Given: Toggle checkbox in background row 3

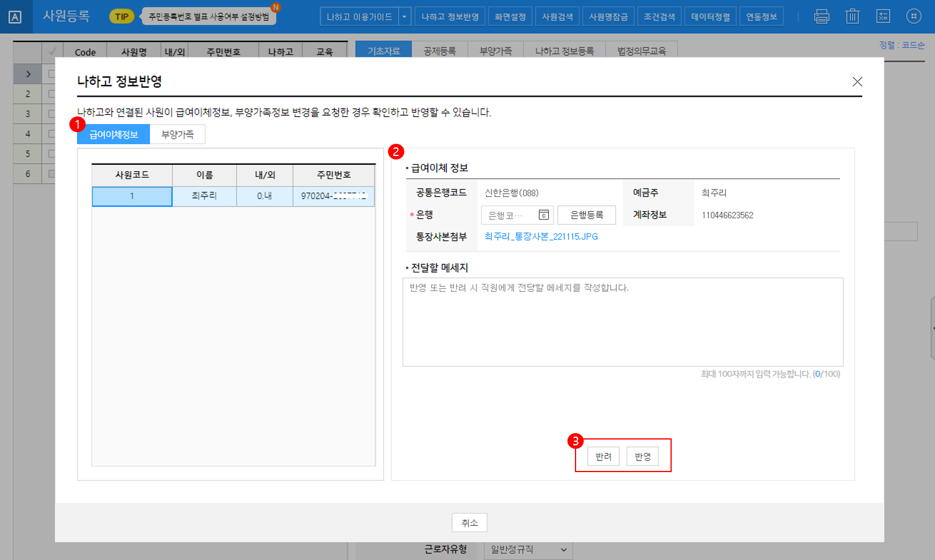Looking at the screenshot, I should 52,114.
